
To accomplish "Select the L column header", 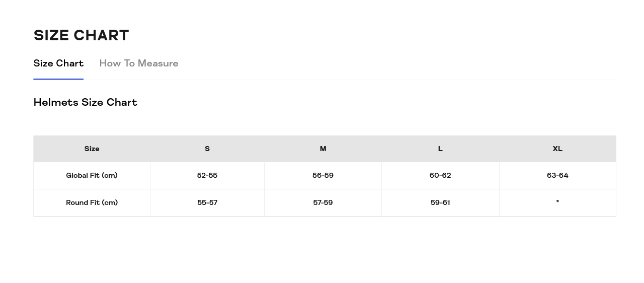I will point(440,149).
